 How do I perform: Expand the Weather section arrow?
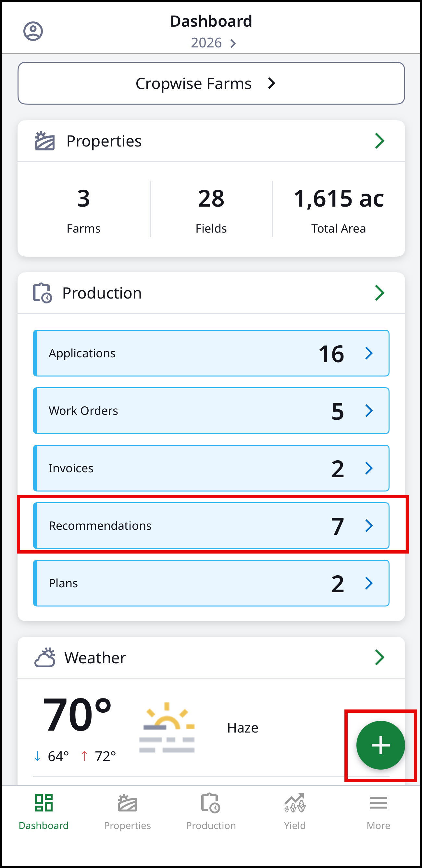tap(379, 657)
